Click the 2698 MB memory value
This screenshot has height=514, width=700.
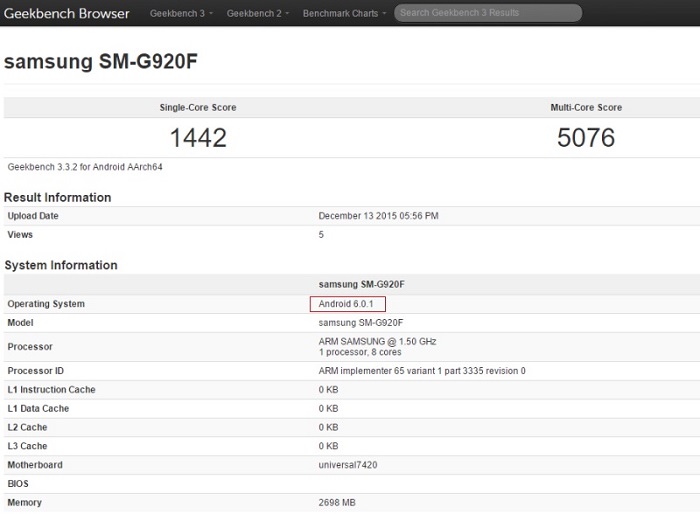[x=338, y=503]
